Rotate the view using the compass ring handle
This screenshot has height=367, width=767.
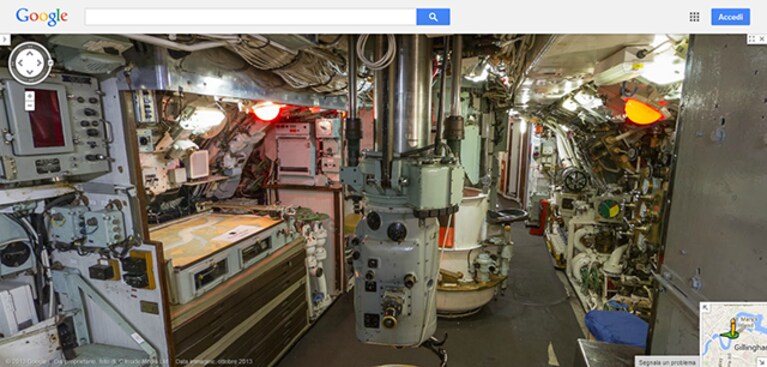pos(50,63)
